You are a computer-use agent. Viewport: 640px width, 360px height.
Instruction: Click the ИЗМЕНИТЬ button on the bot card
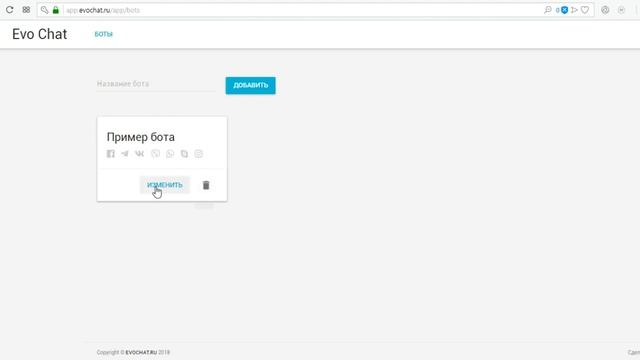coord(165,185)
